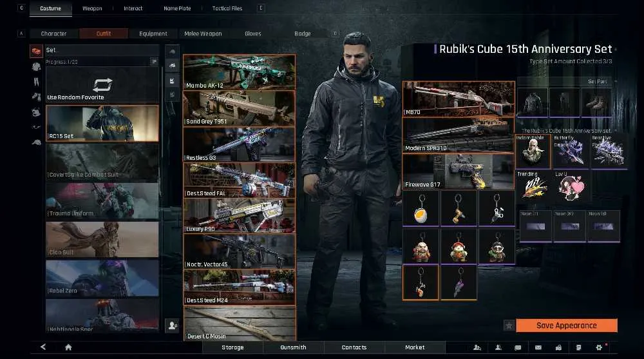Select the jacket set part thumbnail
Viewport: 644px width, 359px height.
click(533, 102)
